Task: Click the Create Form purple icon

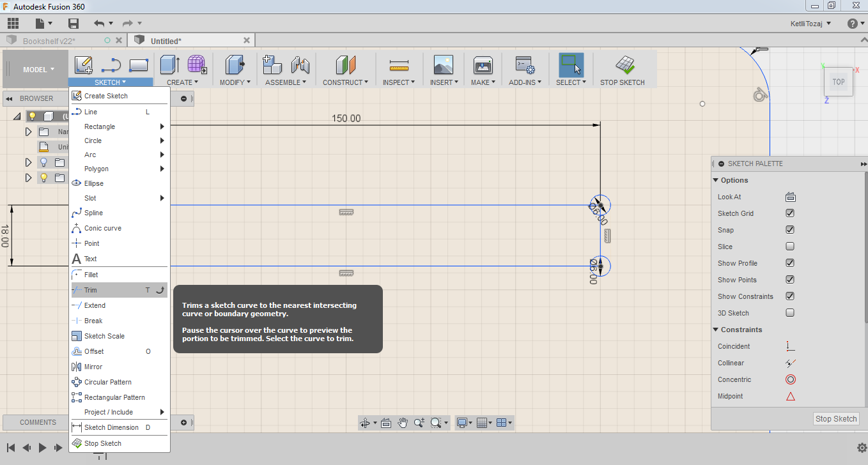Action: (x=197, y=65)
